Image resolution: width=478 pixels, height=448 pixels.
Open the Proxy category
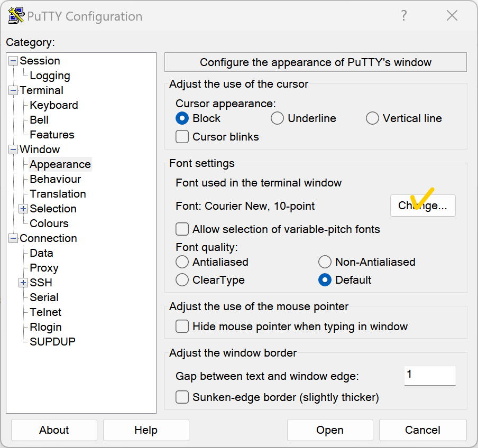44,268
